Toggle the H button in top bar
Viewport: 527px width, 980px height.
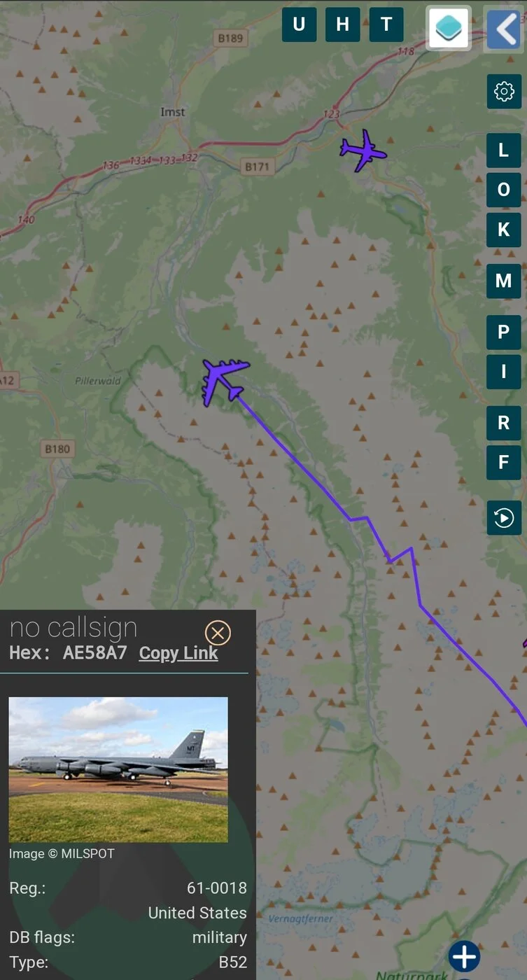pos(342,24)
